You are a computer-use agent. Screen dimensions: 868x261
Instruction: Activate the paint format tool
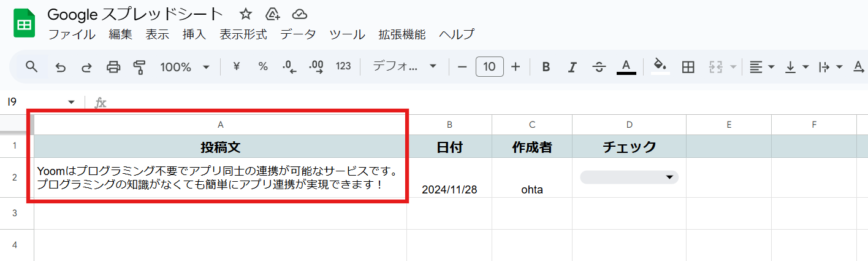pyautogui.click(x=140, y=67)
